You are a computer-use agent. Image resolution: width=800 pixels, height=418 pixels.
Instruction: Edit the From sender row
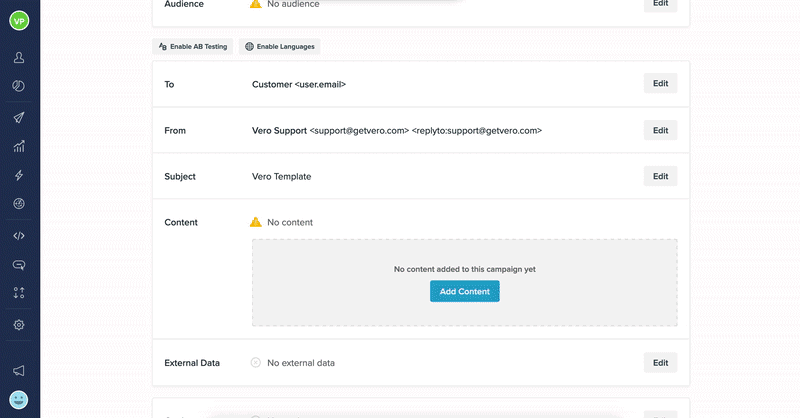(660, 131)
